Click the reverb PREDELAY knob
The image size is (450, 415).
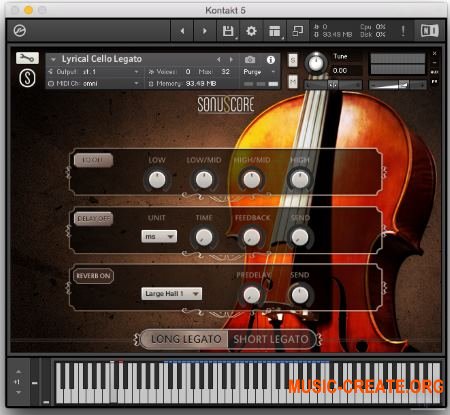[x=252, y=295]
